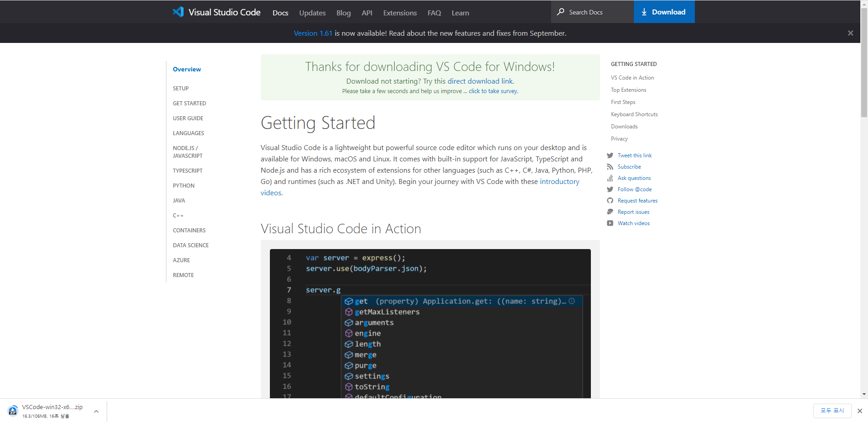
Task: Jump to VS Code in Action
Action: (x=632, y=78)
